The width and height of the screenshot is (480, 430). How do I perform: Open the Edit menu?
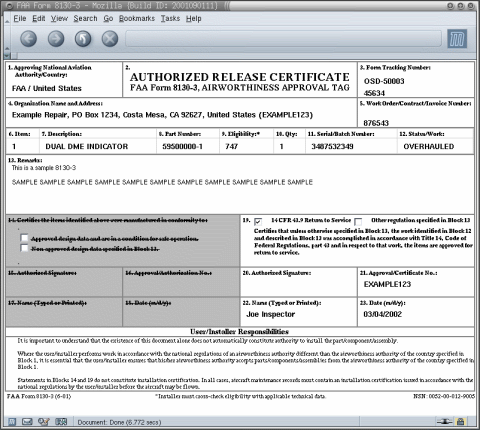pyautogui.click(x=39, y=19)
